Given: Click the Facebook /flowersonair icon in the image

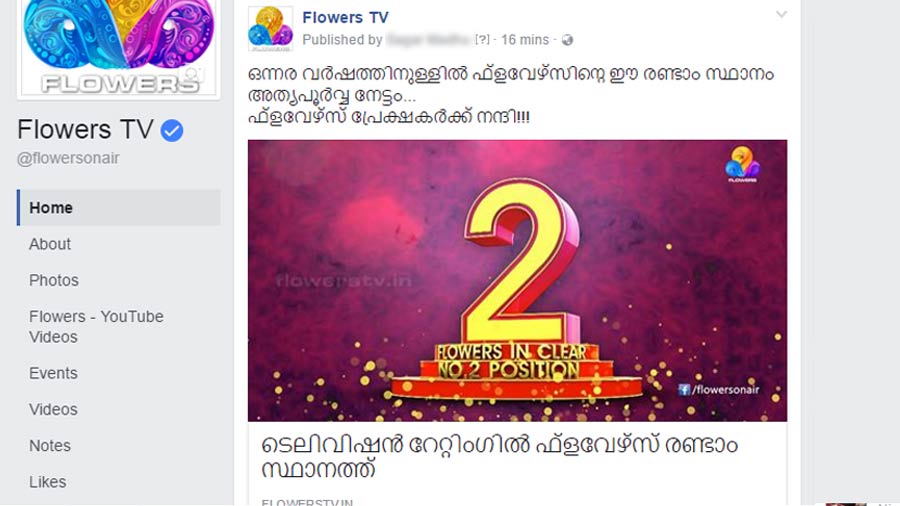Looking at the screenshot, I should pyautogui.click(x=684, y=390).
